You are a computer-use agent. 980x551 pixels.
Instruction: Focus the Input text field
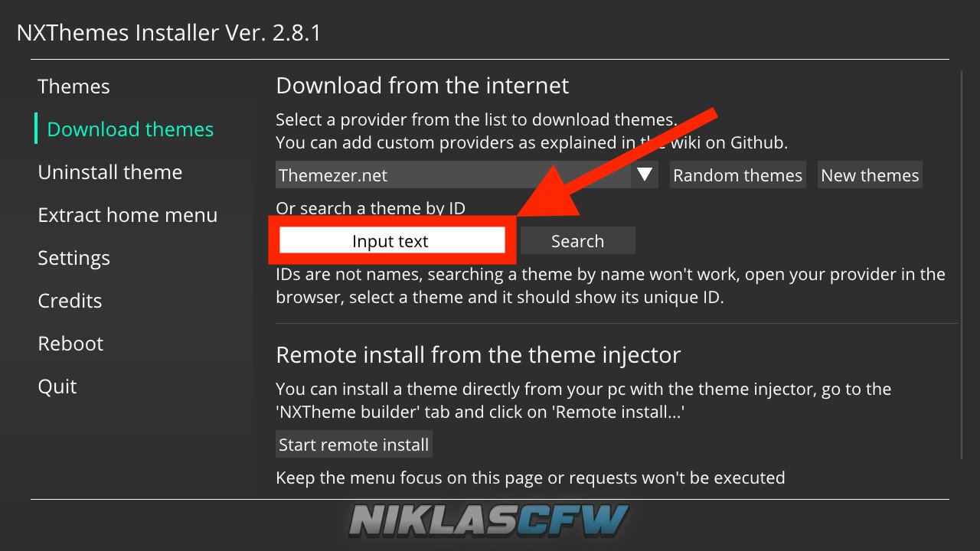tap(391, 241)
